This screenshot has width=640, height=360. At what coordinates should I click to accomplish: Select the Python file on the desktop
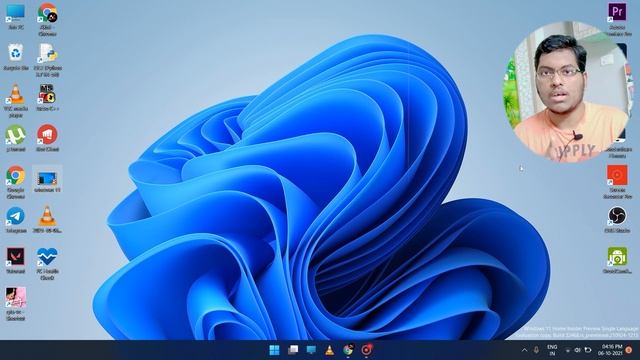coord(47,60)
